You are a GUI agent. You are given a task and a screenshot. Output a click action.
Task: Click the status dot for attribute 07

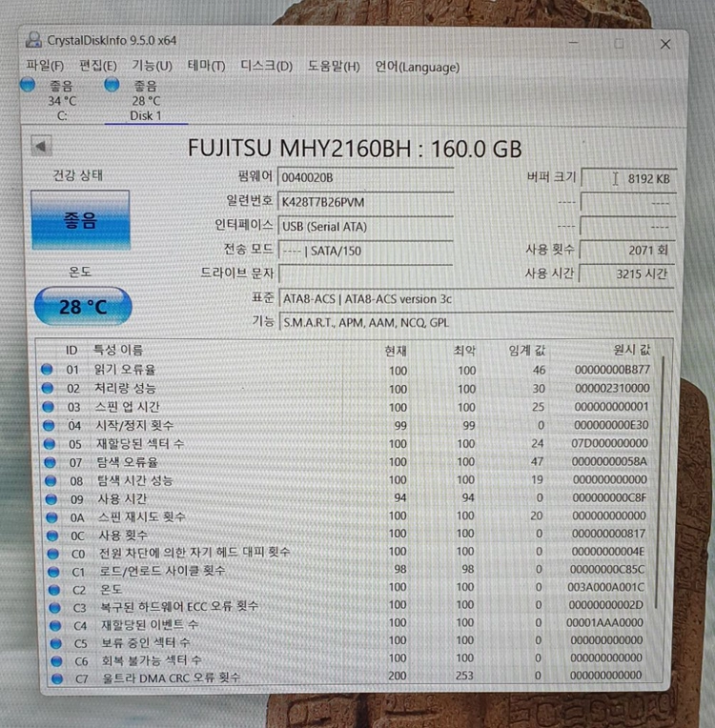point(51,462)
